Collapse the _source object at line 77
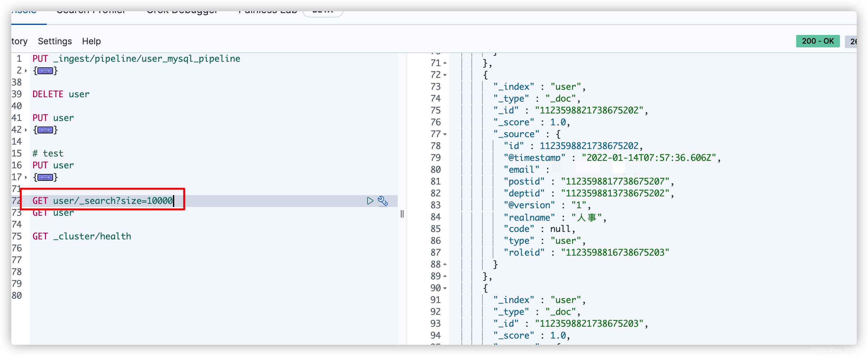Screen dimensions: 868x356 click(445, 134)
